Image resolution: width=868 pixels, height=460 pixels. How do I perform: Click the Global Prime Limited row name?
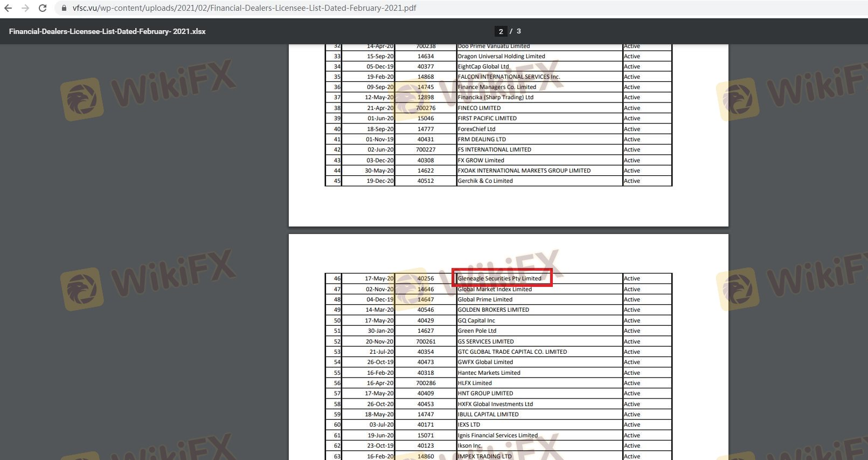click(485, 299)
